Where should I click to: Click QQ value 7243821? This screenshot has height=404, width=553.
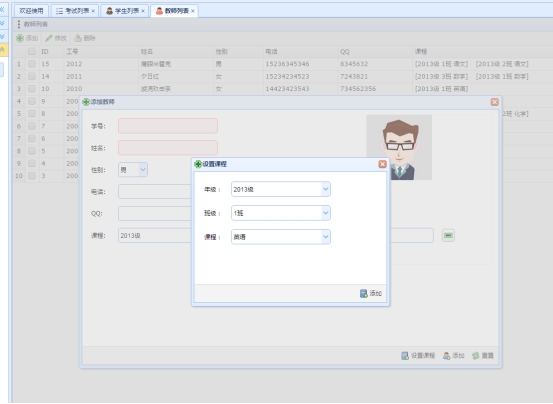coord(354,76)
